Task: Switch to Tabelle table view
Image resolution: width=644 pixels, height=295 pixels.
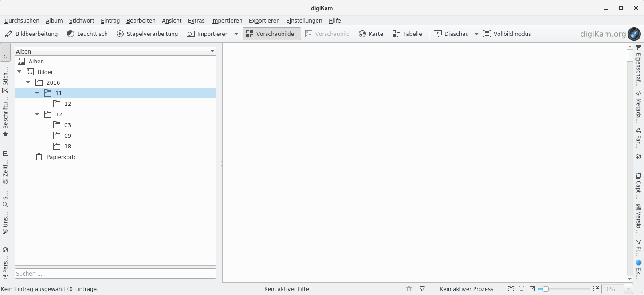Action: click(407, 34)
